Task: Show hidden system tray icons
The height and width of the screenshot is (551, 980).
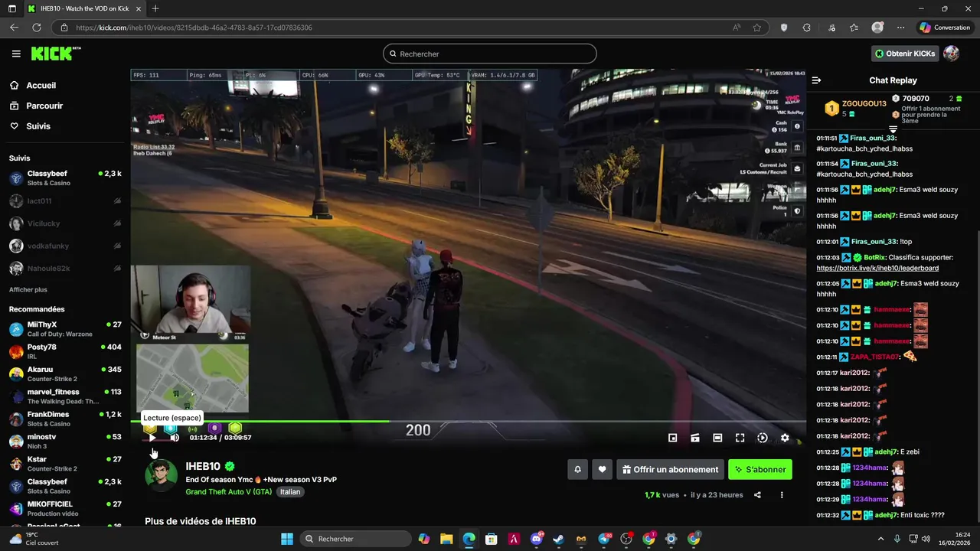Action: pos(880,539)
